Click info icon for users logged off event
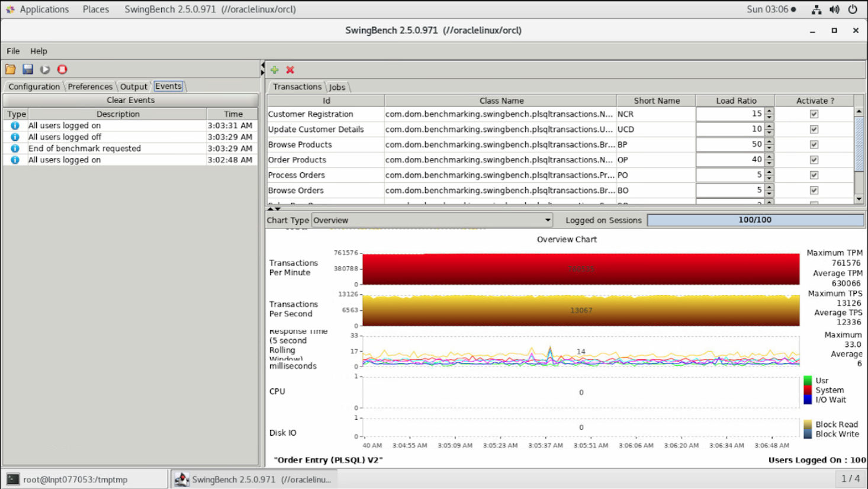Viewport: 868px width, 489px height. point(15,137)
